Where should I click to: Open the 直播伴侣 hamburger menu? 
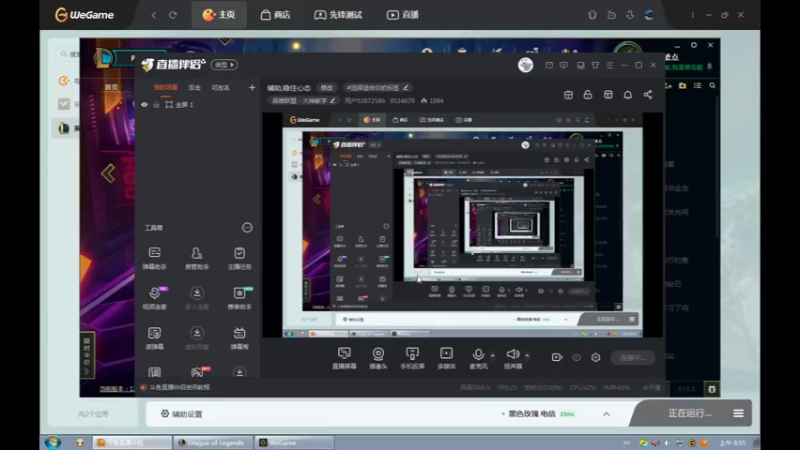610,65
